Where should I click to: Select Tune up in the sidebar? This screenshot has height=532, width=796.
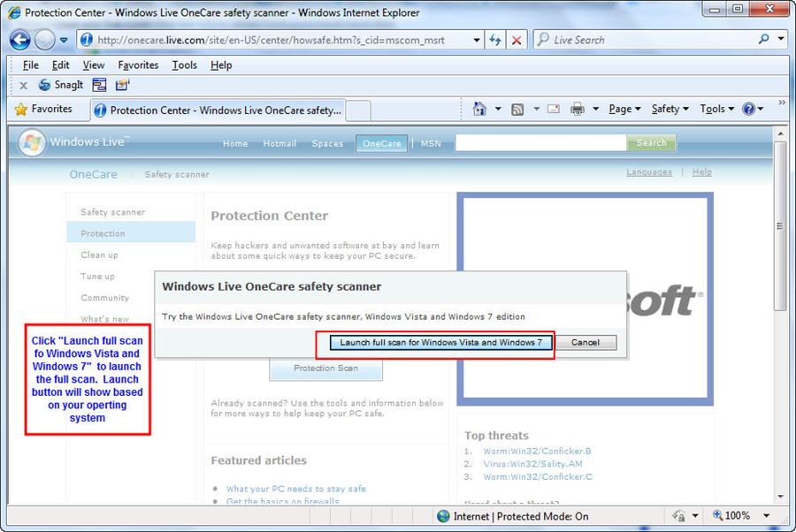(97, 276)
